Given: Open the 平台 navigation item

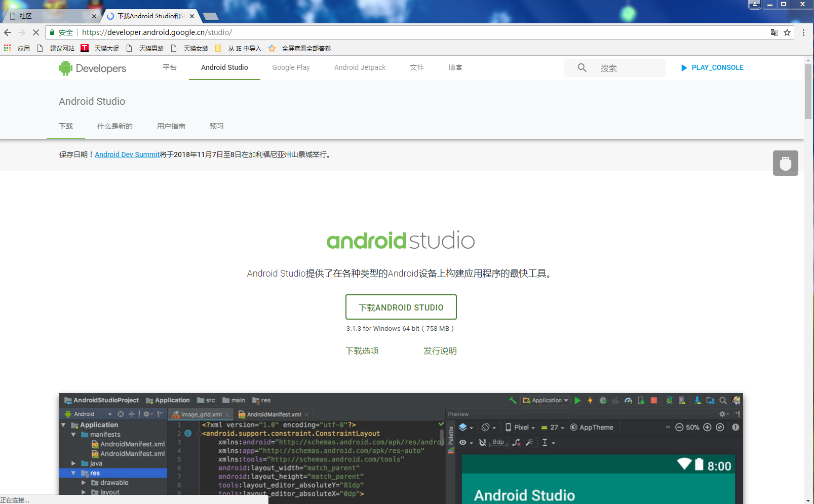Looking at the screenshot, I should click(170, 67).
